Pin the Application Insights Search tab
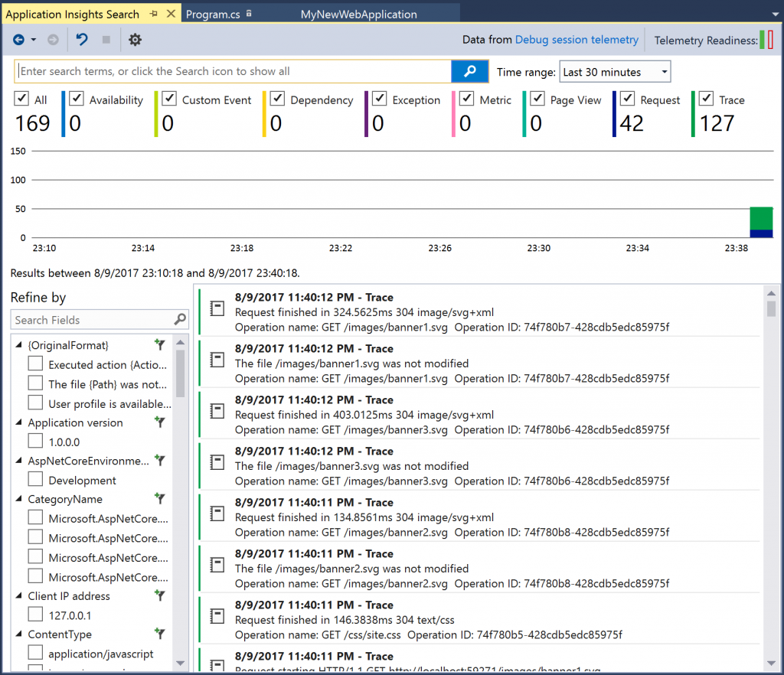 click(153, 14)
